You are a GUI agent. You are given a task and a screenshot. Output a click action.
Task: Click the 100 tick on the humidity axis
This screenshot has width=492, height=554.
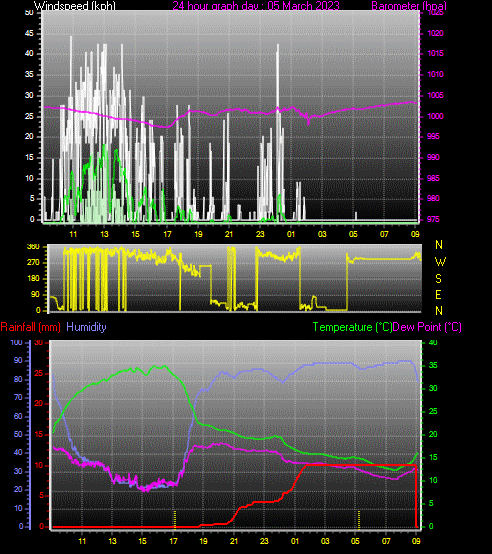(17, 342)
